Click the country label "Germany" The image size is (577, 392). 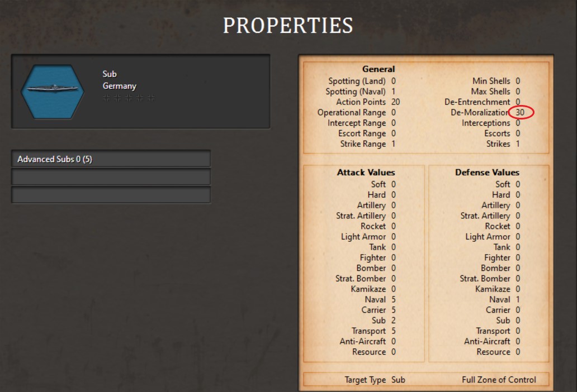[x=119, y=86]
